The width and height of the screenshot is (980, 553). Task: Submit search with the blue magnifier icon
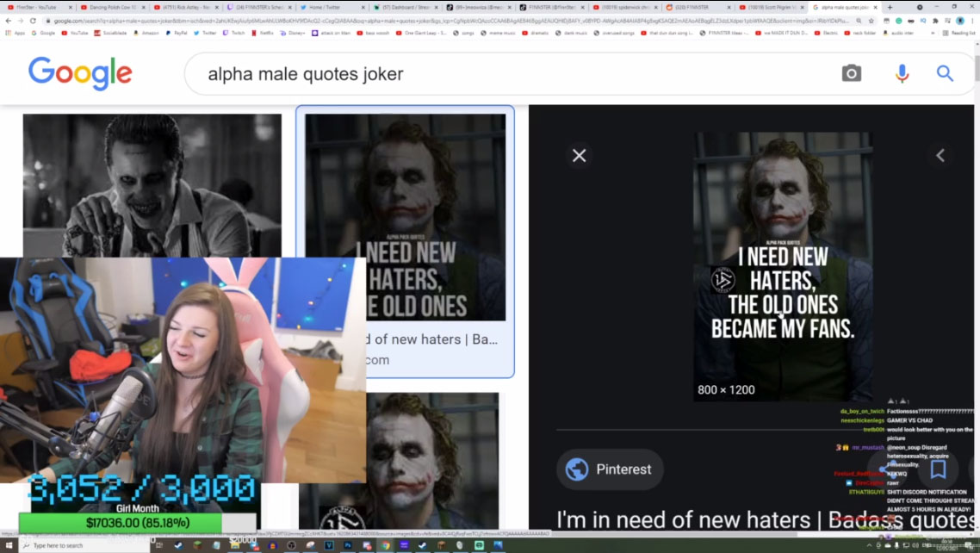coord(945,74)
